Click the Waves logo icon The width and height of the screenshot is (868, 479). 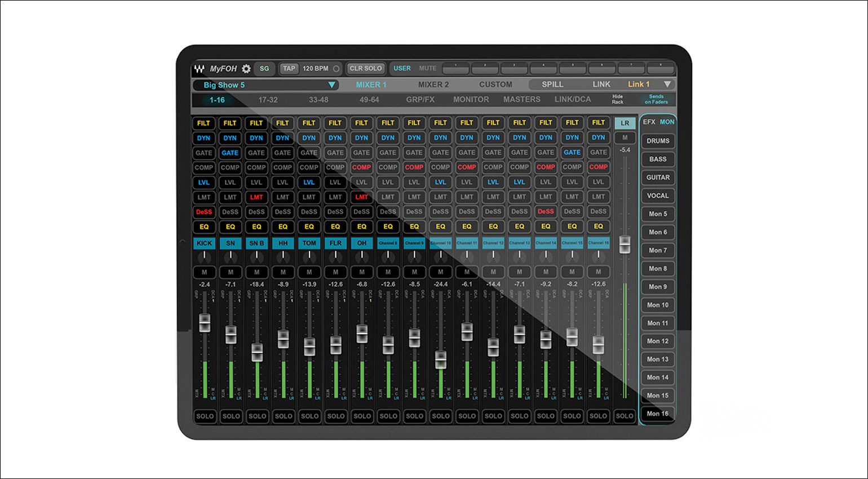tap(199, 69)
